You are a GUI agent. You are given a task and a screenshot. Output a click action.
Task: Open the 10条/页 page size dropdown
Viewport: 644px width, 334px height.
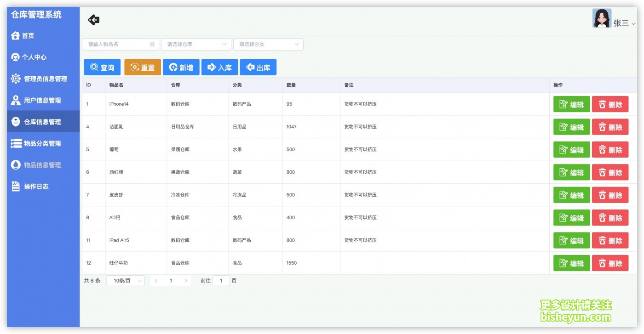click(x=125, y=281)
